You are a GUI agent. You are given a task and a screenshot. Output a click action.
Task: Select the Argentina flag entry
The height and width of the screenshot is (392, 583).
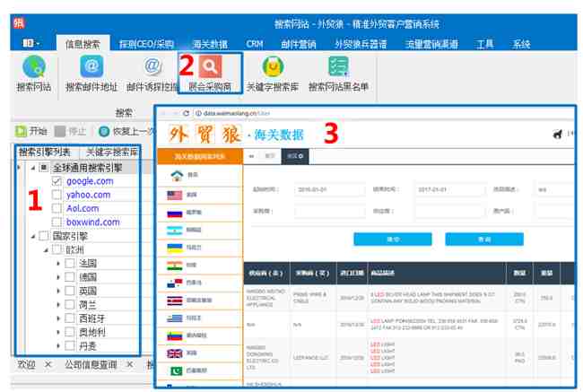click(200, 230)
